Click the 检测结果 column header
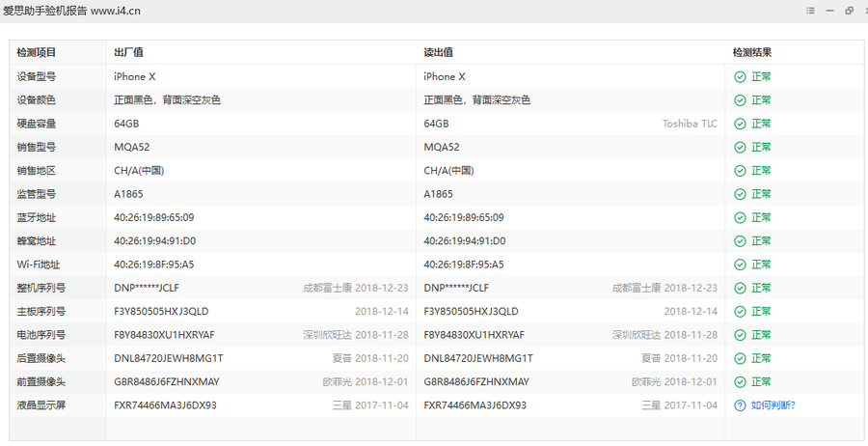 tap(752, 53)
